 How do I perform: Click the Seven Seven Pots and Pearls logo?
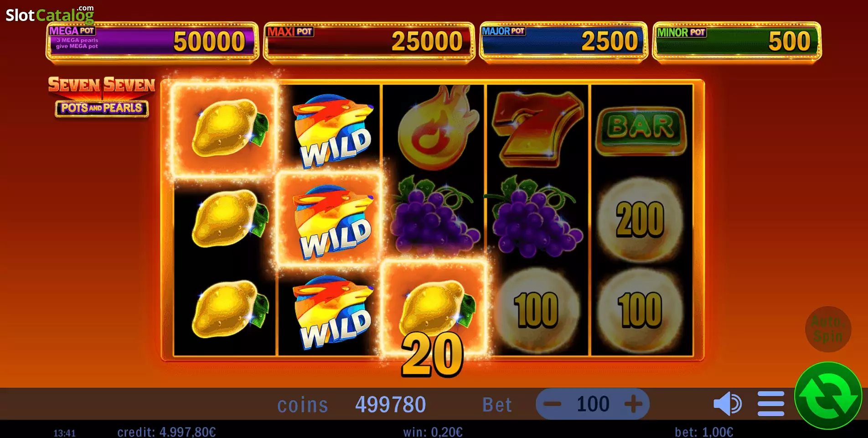pyautogui.click(x=102, y=96)
